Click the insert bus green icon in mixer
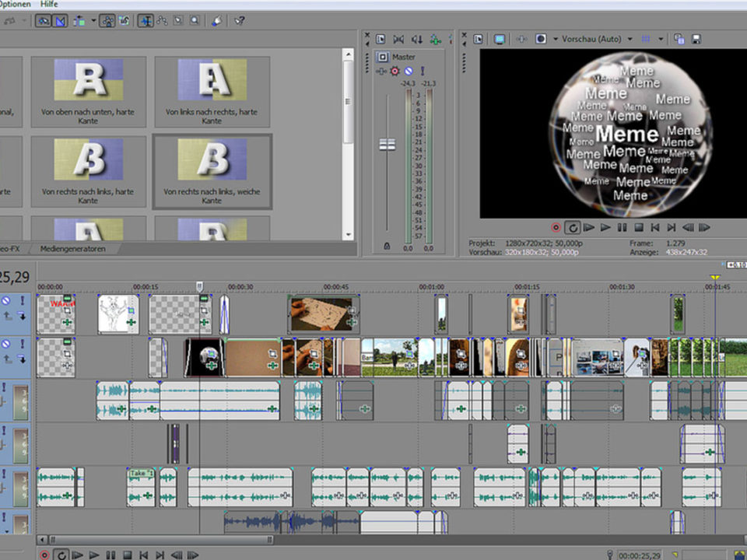This screenshot has height=560, width=747. pyautogui.click(x=434, y=39)
